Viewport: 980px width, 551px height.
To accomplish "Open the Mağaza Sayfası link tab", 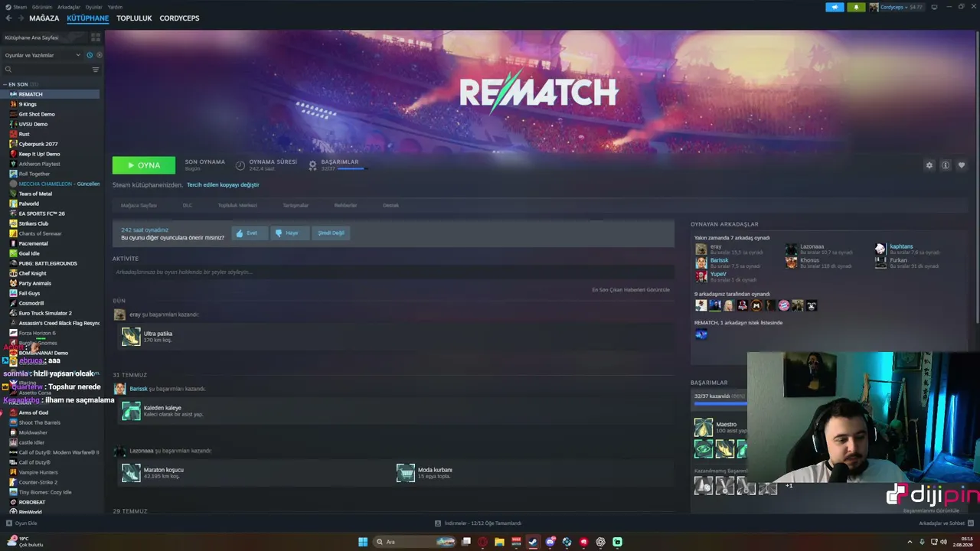I will pyautogui.click(x=139, y=205).
